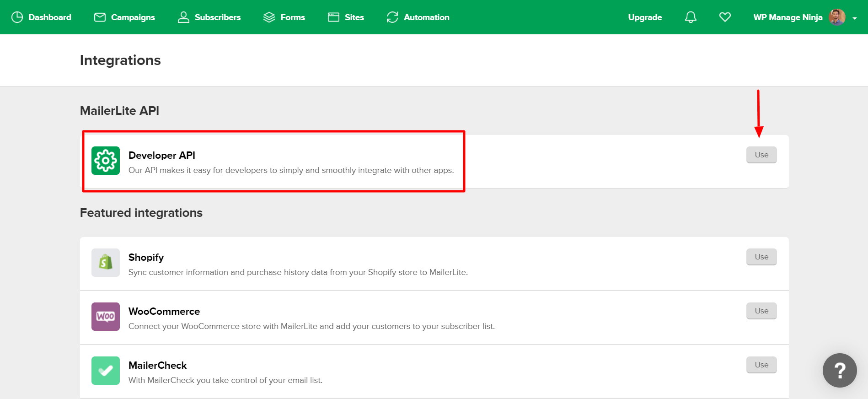Click the Shopify bag icon
The image size is (868, 399).
pos(106,263)
